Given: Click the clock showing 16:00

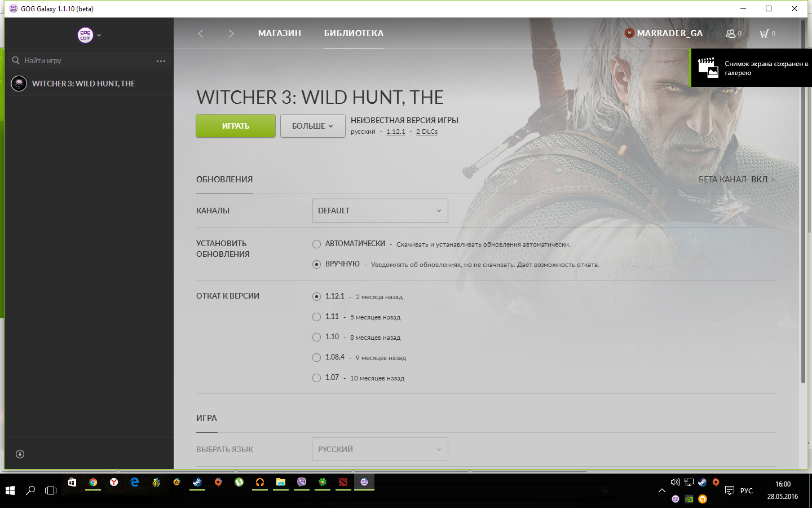Looking at the screenshot, I should pyautogui.click(x=783, y=484).
